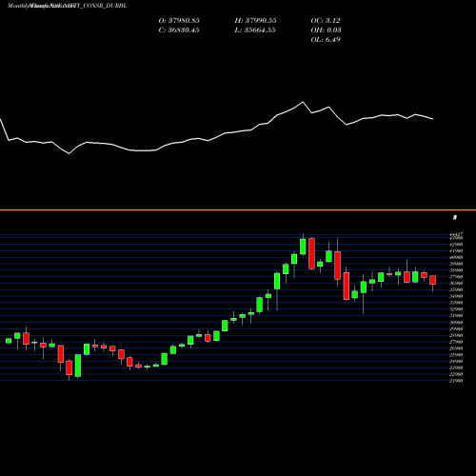476x476 pixels.
Task: Click the price axis label starting with 37
Action: point(456,277)
